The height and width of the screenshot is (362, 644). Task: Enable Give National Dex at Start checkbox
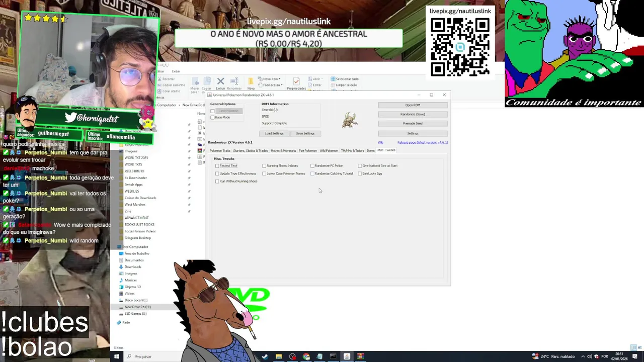point(360,165)
